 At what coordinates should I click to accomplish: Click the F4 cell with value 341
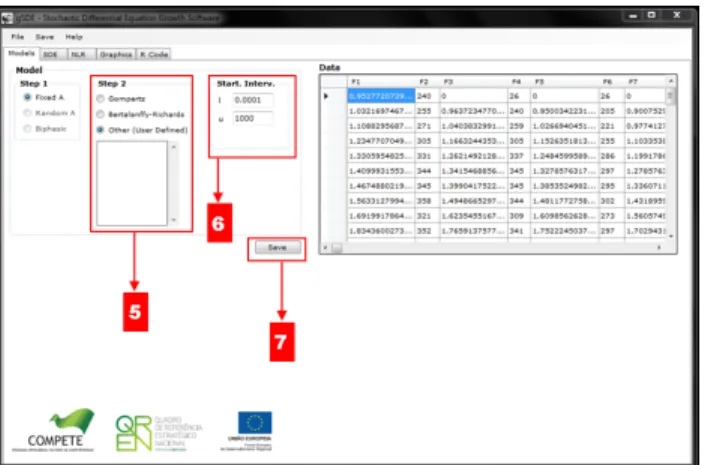click(519, 231)
